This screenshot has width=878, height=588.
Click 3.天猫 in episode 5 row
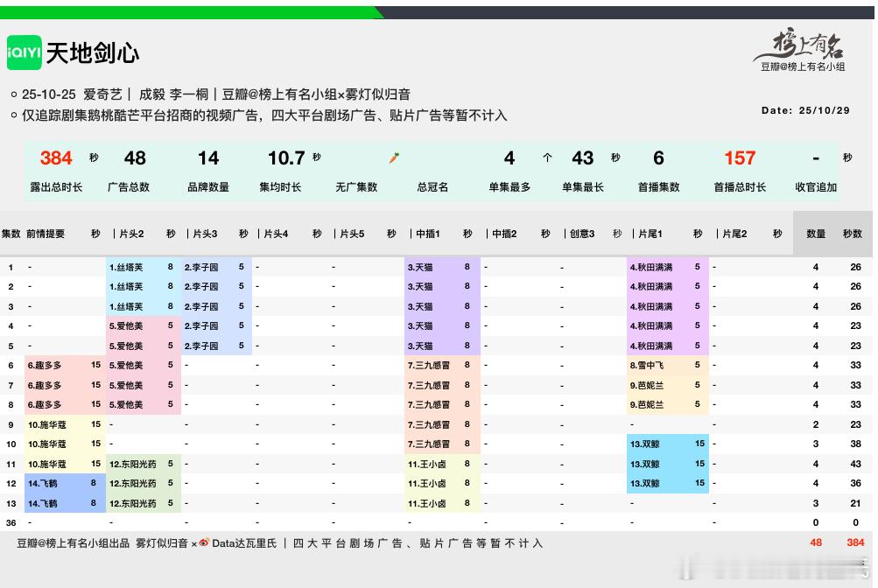(x=420, y=346)
